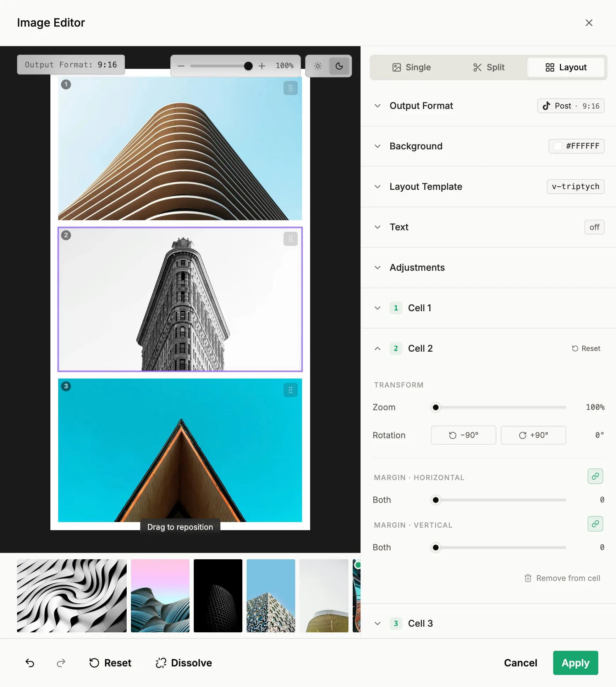Select the triangular roof image in cell 3
Screen dimensions: 616x687
180,450
